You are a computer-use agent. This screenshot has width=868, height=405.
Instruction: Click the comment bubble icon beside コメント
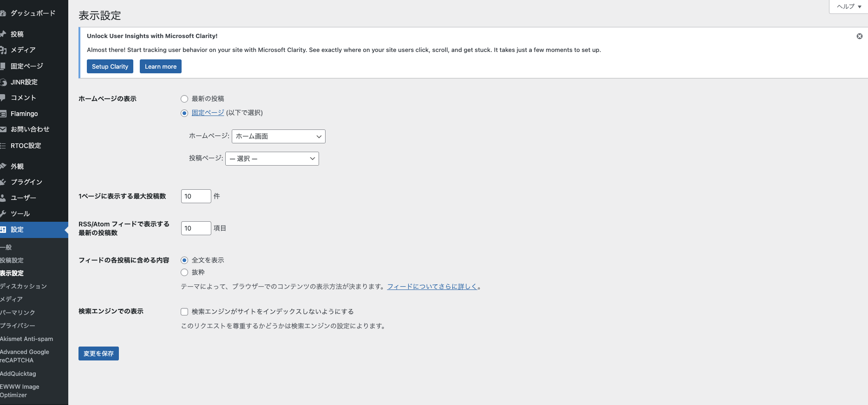tap(3, 98)
